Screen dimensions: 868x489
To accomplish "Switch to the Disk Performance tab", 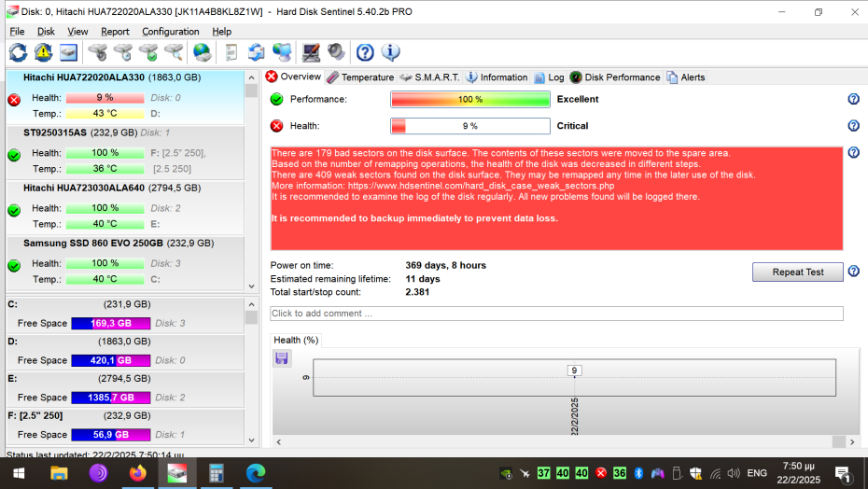I will click(615, 77).
